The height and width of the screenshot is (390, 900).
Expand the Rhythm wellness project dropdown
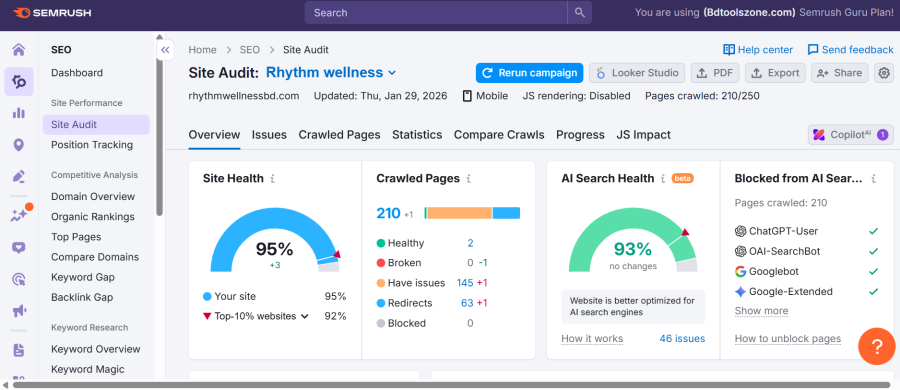point(331,72)
